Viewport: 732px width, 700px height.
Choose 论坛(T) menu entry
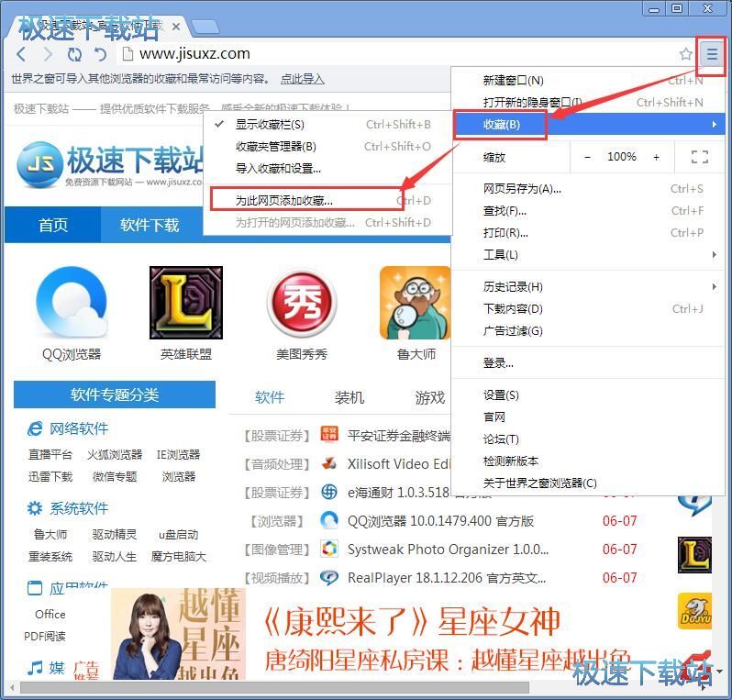pos(589,439)
